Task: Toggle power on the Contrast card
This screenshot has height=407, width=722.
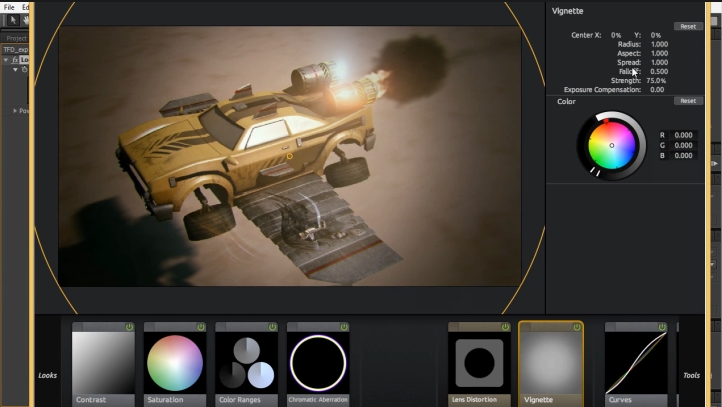Action: click(x=129, y=327)
